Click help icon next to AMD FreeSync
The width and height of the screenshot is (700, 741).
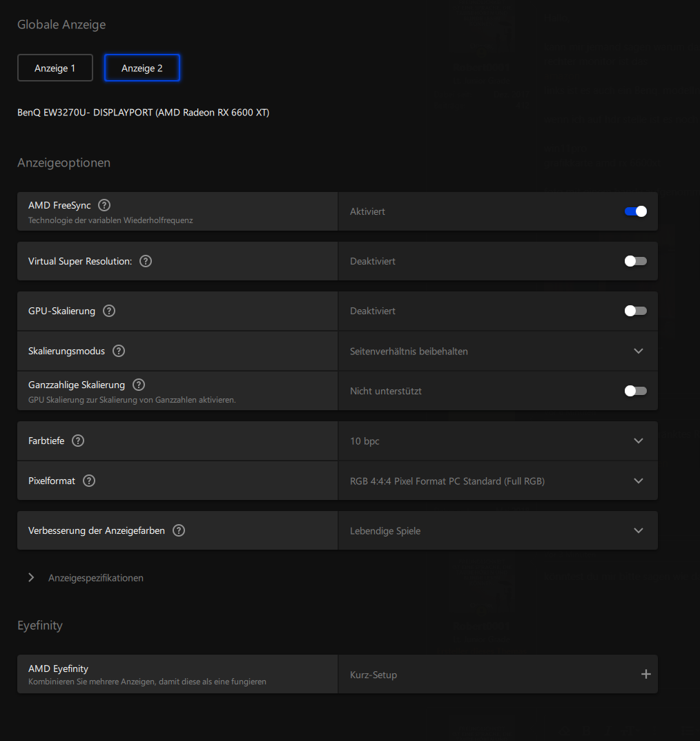[104, 205]
